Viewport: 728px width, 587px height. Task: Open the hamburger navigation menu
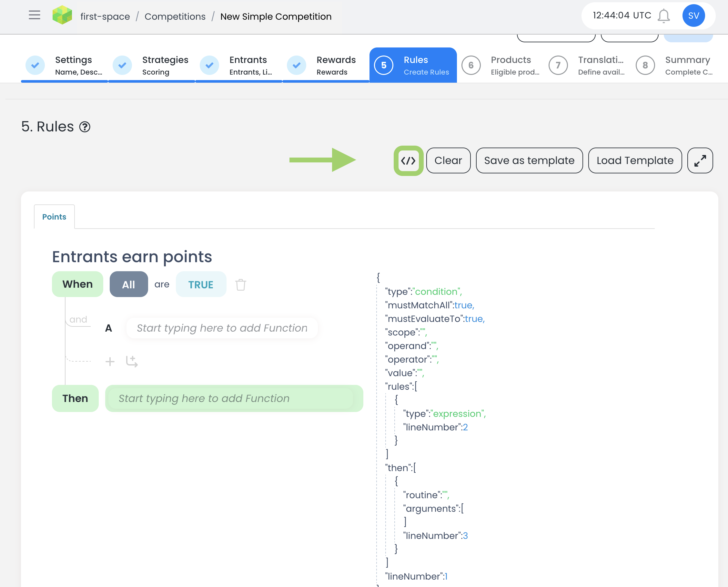click(35, 15)
